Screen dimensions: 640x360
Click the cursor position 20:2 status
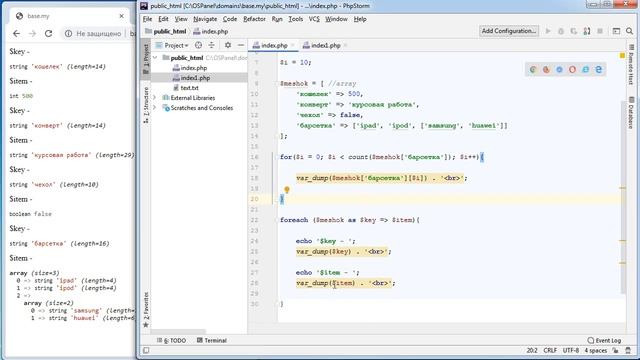(x=531, y=351)
